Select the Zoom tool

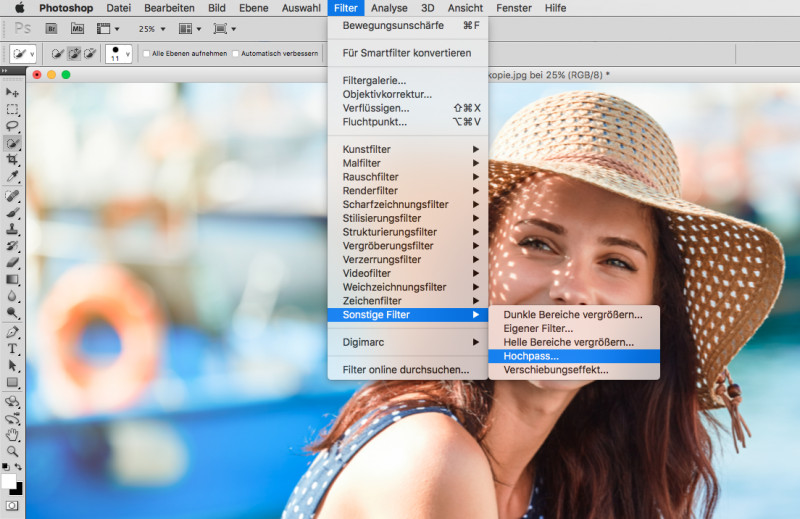[12, 451]
